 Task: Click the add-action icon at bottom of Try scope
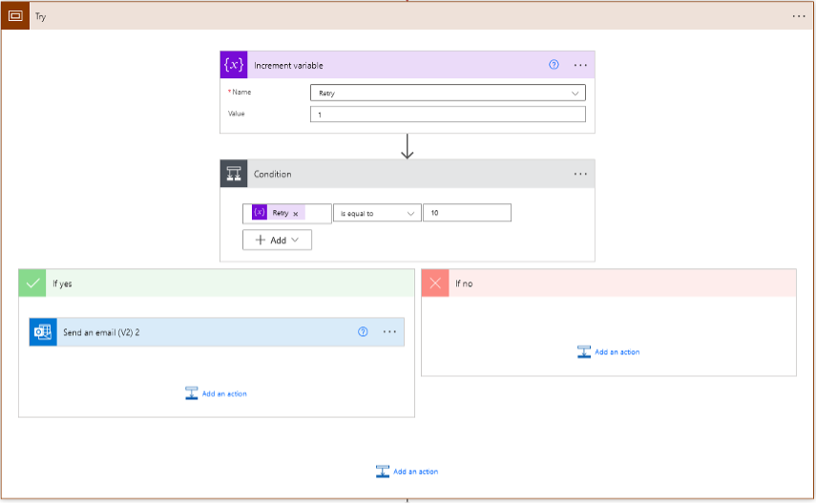pos(383,472)
